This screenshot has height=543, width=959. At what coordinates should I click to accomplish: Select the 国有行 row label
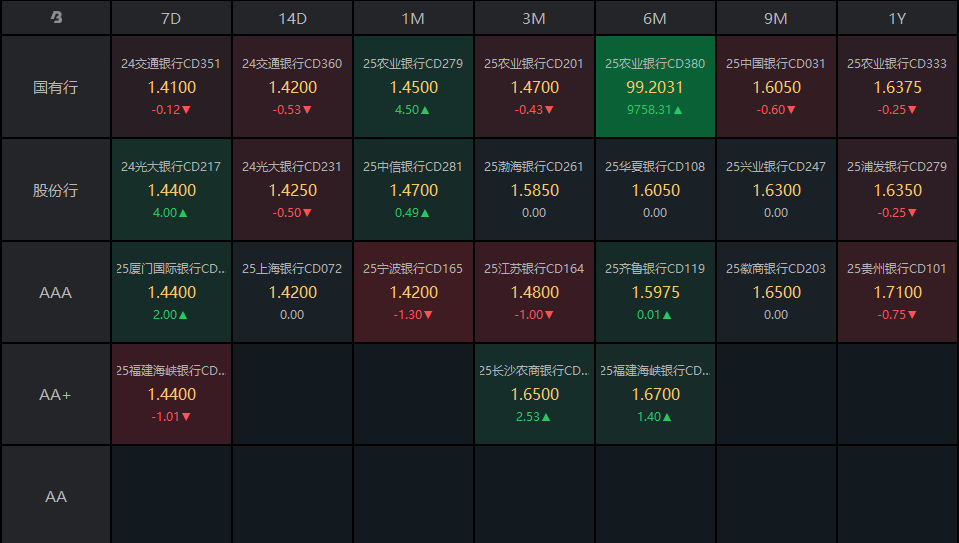click(56, 87)
